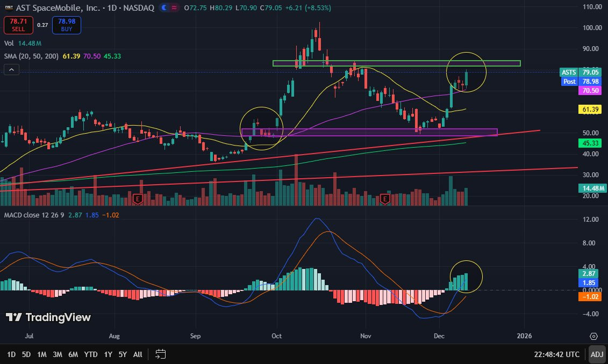This screenshot has width=608, height=364.
Task: Click the orange -1.02 signal axis label
Action: (x=590, y=296)
